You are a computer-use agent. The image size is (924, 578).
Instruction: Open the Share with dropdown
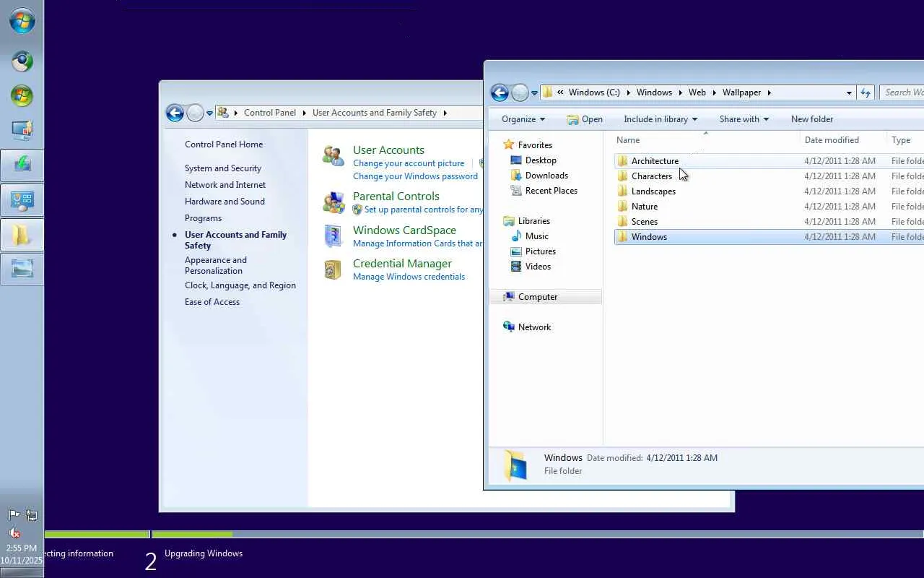(744, 119)
